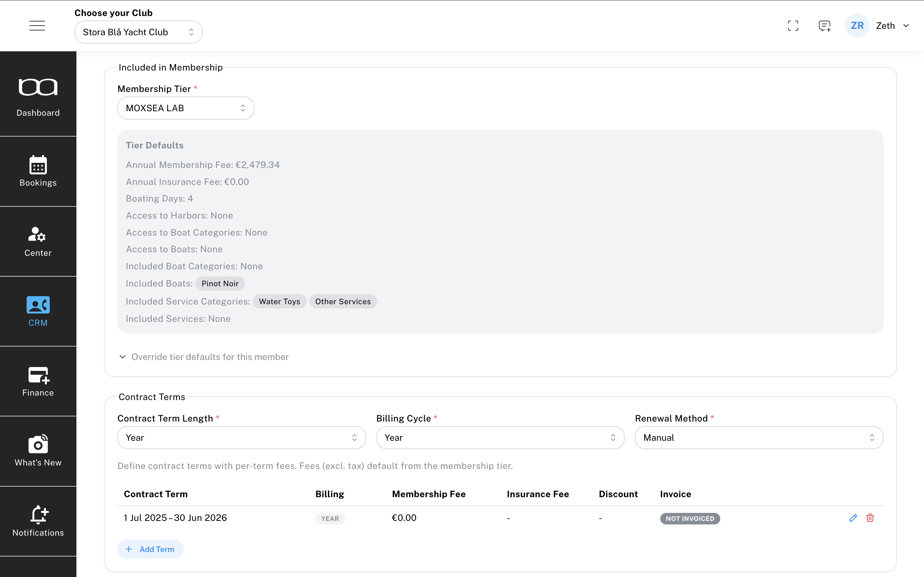Navigate to Dashboard in sidebar
Viewport: 924px width, 577px height.
coord(38,97)
